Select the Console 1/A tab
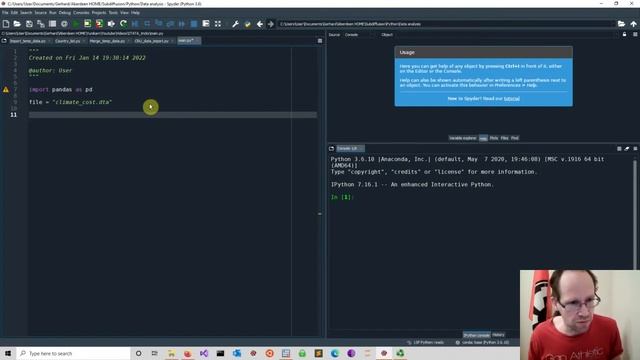The width and height of the screenshot is (640, 360). pos(350,149)
